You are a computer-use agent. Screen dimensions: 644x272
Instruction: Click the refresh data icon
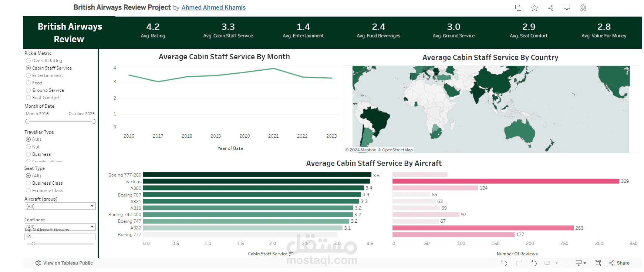[x=547, y=263]
